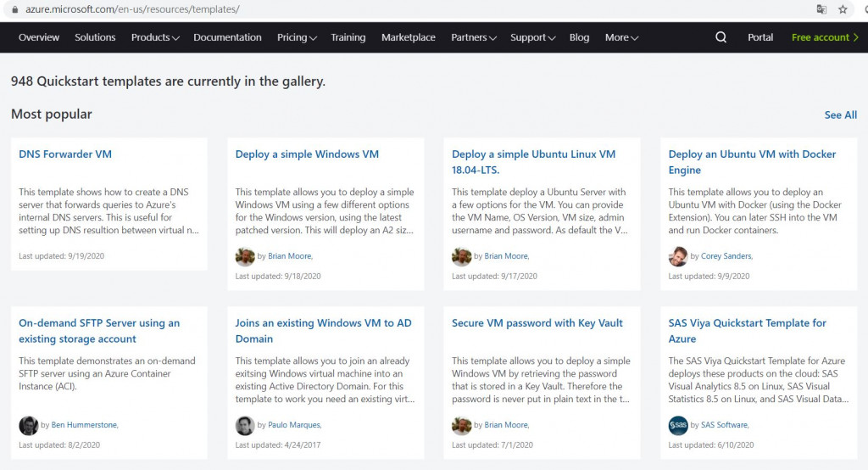The image size is (868, 470).
Task: Click Brian Moore author link under Windows VM
Action: (x=290, y=256)
